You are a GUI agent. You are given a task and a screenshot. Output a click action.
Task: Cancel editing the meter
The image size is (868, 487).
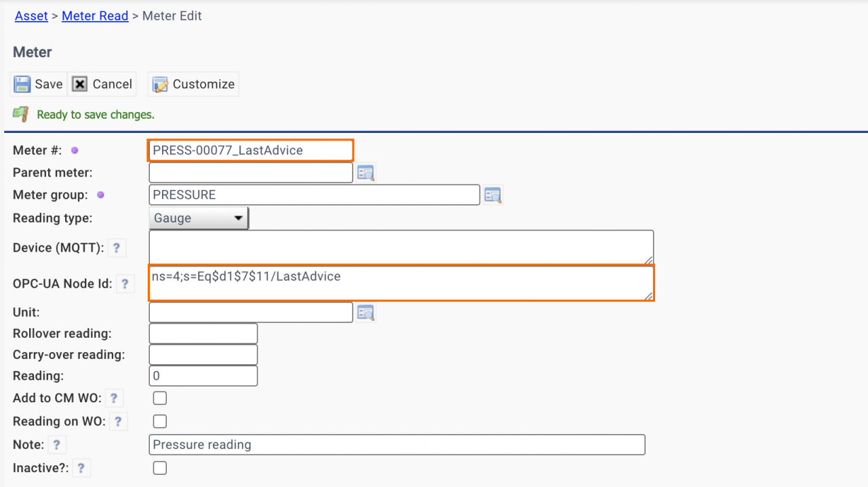pyautogui.click(x=102, y=84)
